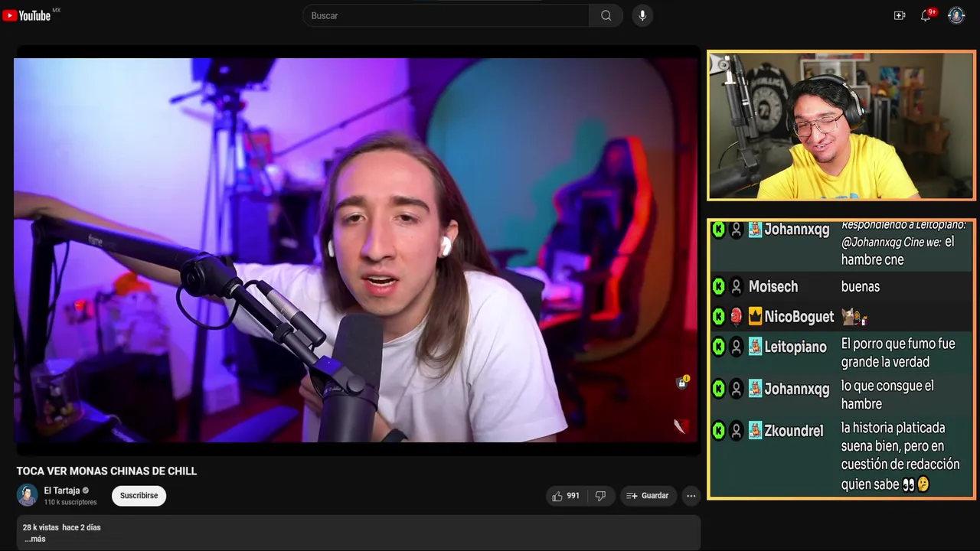Select username Zkoundrel in chat

(x=794, y=431)
